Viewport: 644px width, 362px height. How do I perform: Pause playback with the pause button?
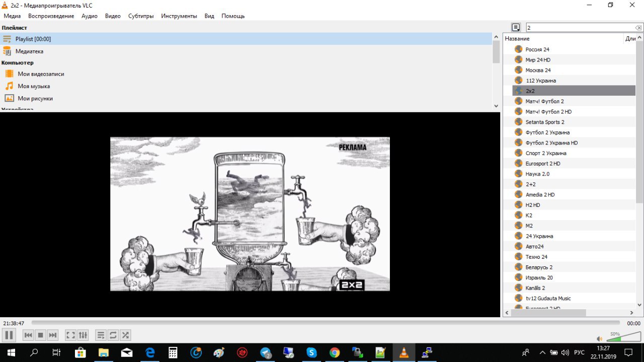pos(9,335)
